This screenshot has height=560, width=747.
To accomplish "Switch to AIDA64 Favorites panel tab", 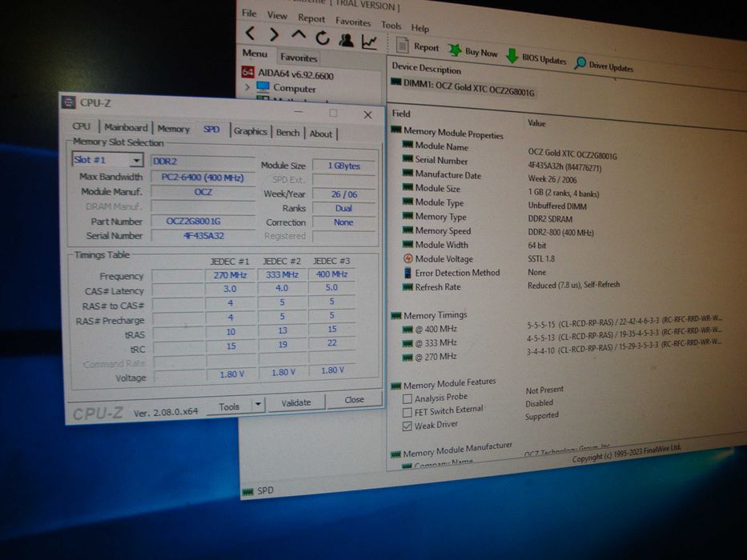I will coord(299,58).
